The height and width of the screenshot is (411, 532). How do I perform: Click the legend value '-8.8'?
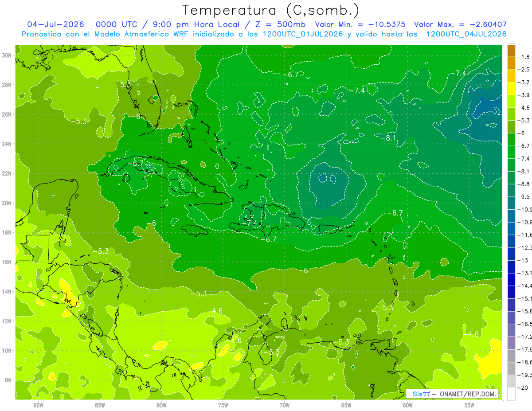(x=524, y=184)
